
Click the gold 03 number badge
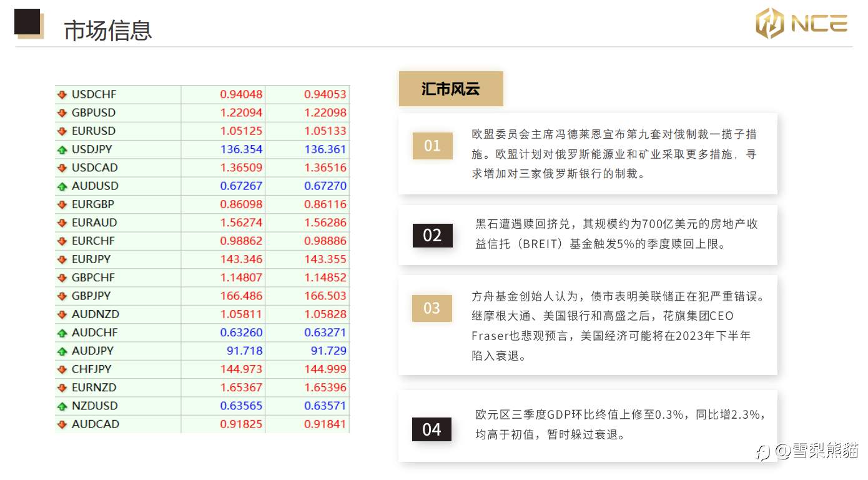(x=432, y=308)
